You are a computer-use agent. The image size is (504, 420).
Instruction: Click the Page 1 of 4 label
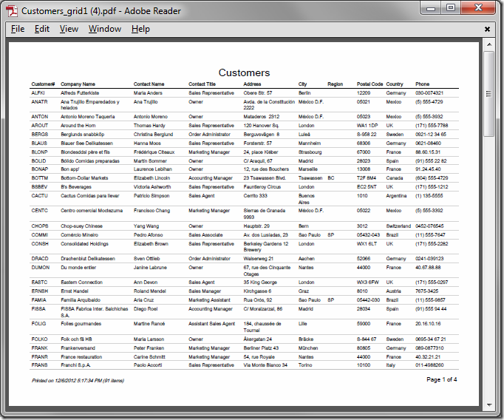tap(442, 379)
